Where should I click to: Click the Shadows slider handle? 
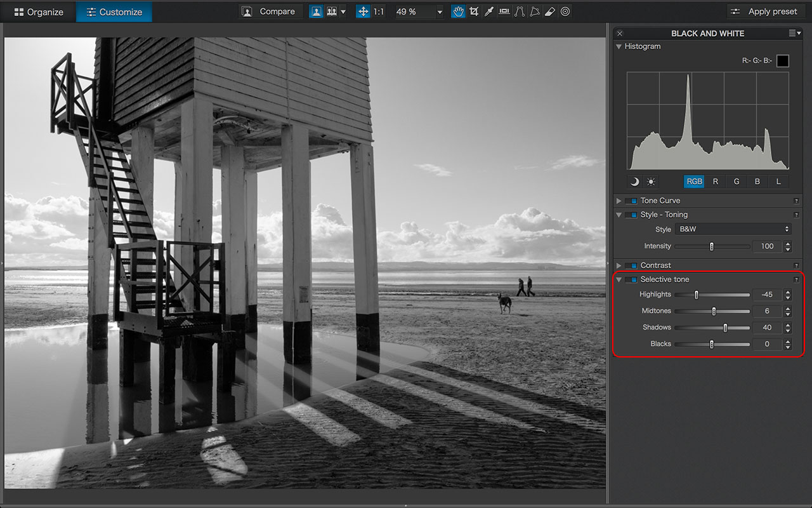pyautogui.click(x=725, y=328)
